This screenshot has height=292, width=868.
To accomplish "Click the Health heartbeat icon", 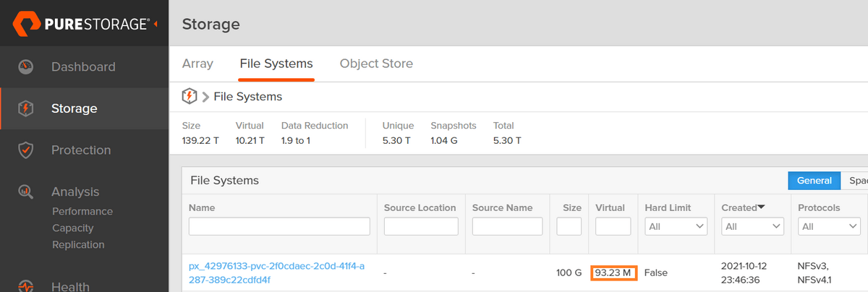I will point(26,285).
